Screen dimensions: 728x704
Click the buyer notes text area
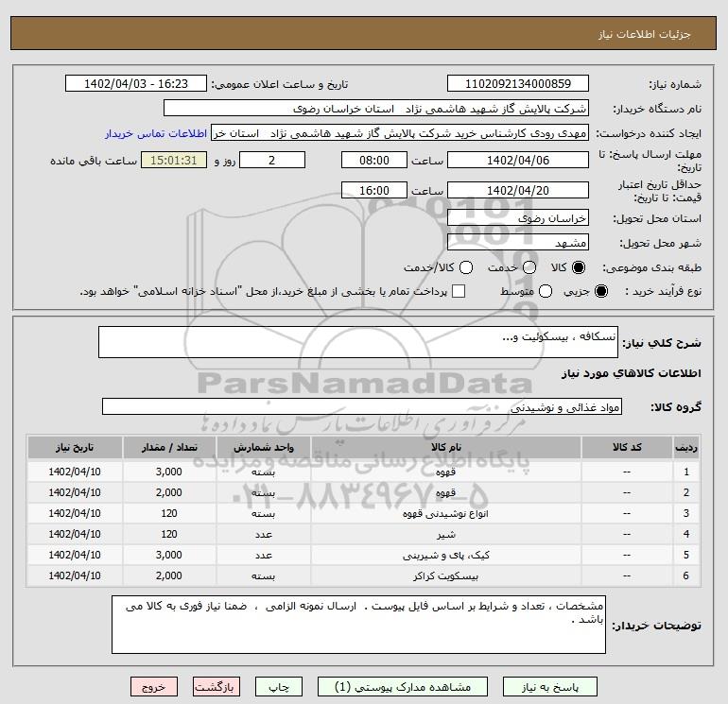click(358, 625)
